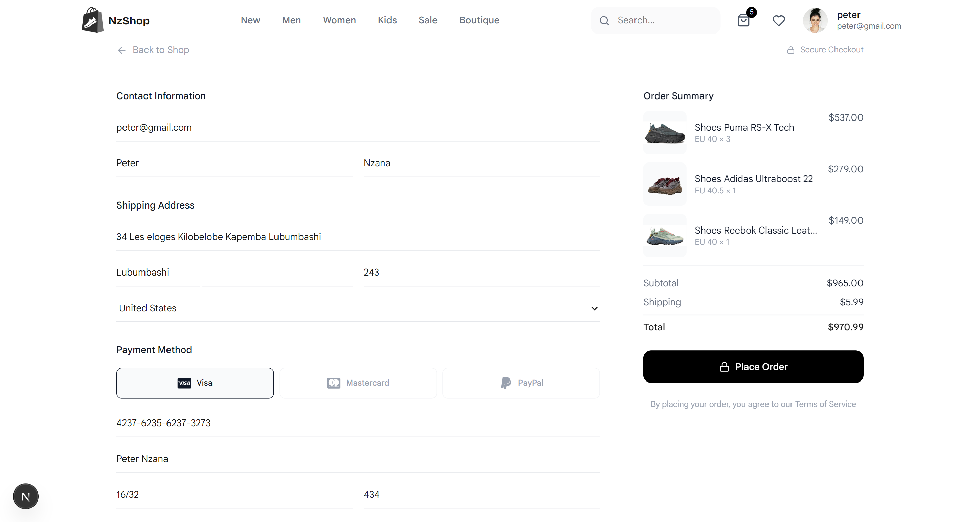Select Visa payment method
Screen dimensions: 980x522
[195, 383]
